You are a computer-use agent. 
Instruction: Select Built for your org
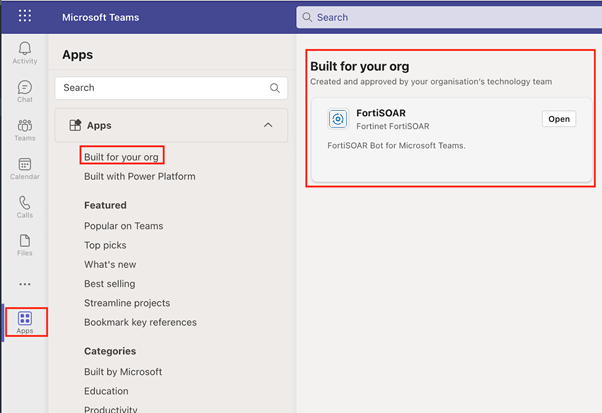[121, 157]
